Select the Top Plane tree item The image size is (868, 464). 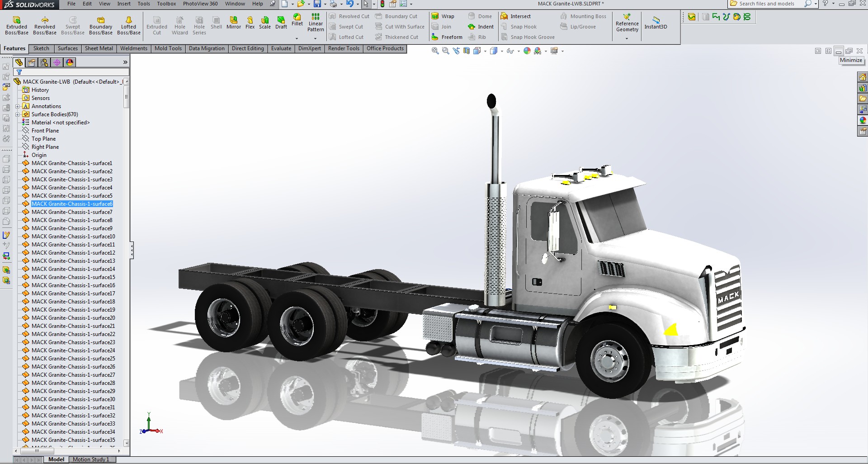43,139
